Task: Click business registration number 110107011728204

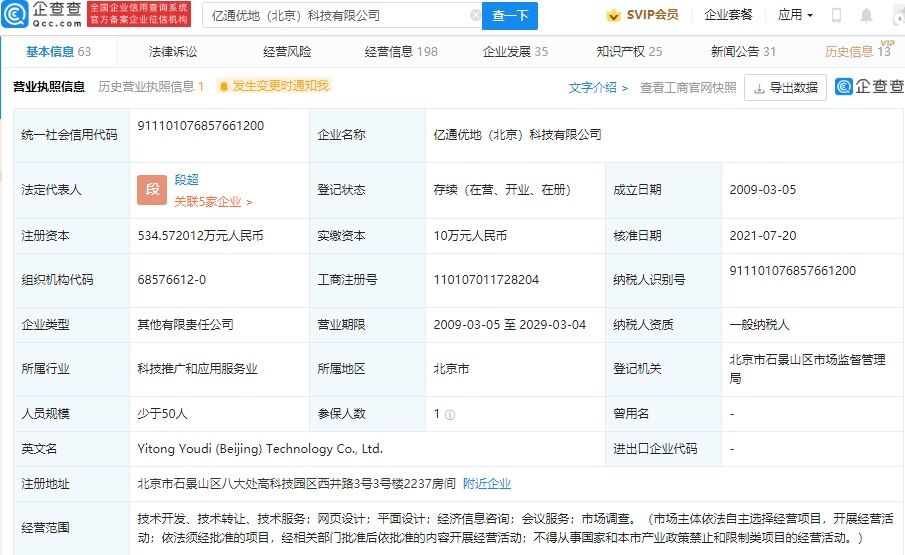Action: [x=486, y=279]
